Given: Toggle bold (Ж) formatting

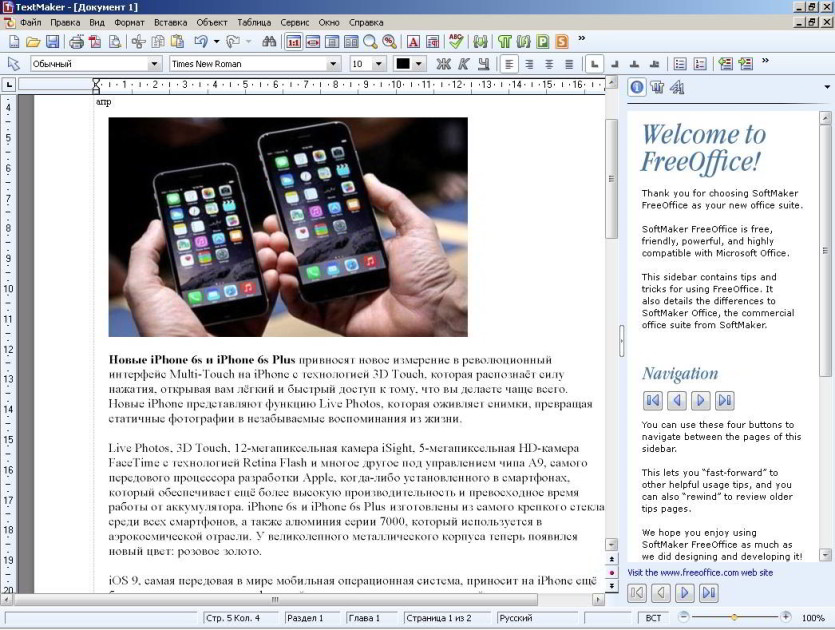Looking at the screenshot, I should [x=443, y=64].
